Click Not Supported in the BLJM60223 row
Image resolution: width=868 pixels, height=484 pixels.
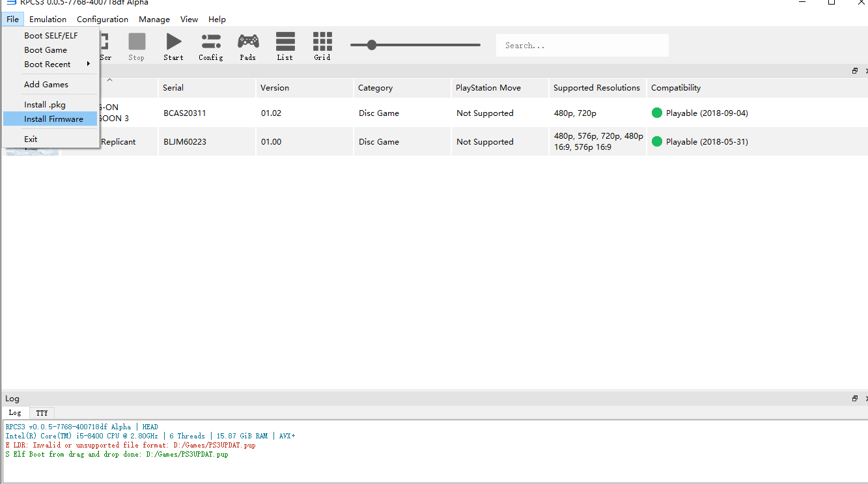(x=485, y=142)
